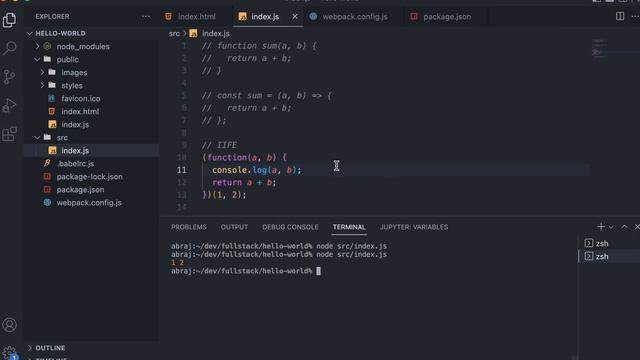Click the EXPLORER panel title

click(x=52, y=17)
